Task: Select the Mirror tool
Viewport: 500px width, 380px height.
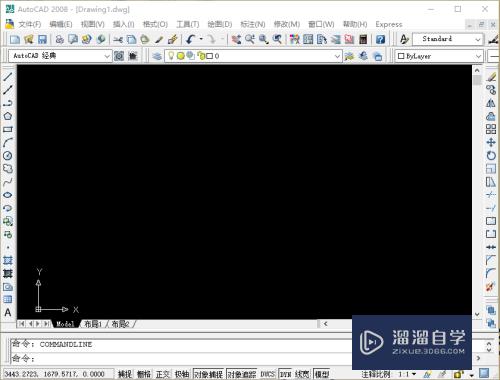Action: 491,103
